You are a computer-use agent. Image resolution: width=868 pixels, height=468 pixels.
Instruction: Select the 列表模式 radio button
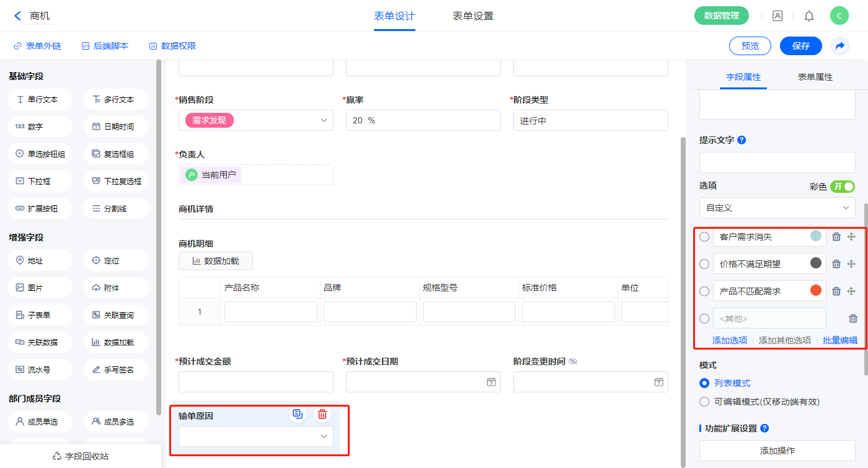pos(704,383)
